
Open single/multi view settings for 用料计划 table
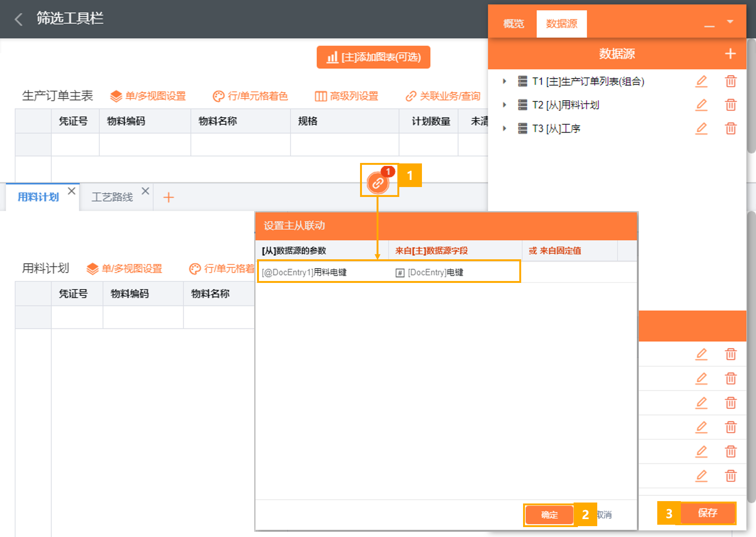click(124, 269)
